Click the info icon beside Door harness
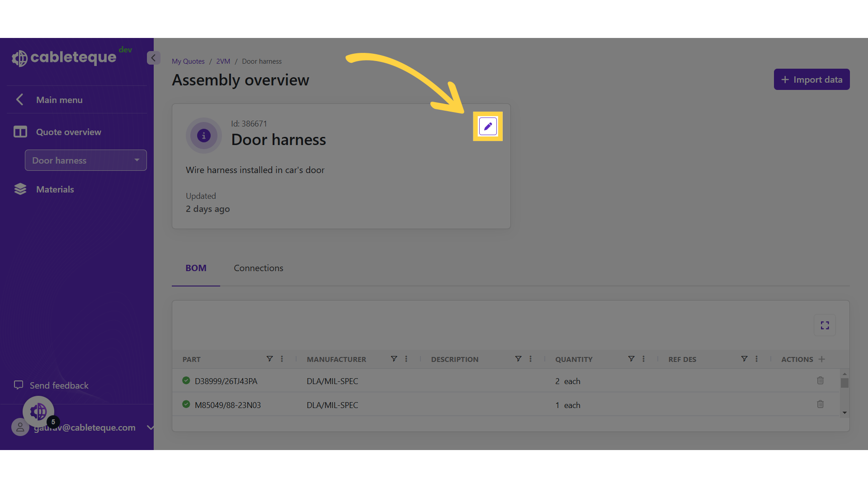The image size is (868, 488). (x=203, y=136)
